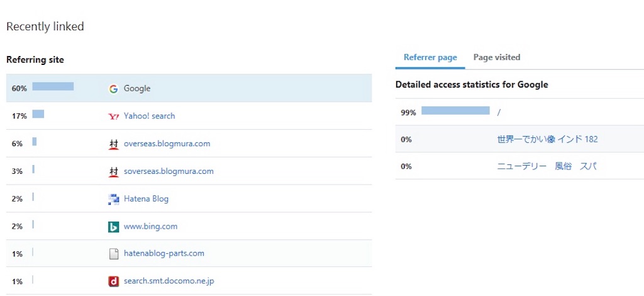Click the / referrer path entry
The width and height of the screenshot is (644, 296).
tap(499, 112)
